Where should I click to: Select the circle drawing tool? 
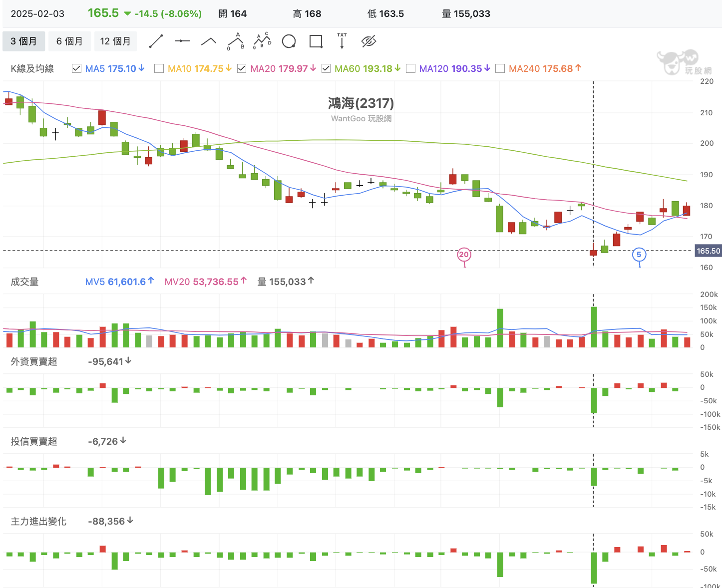(x=289, y=41)
